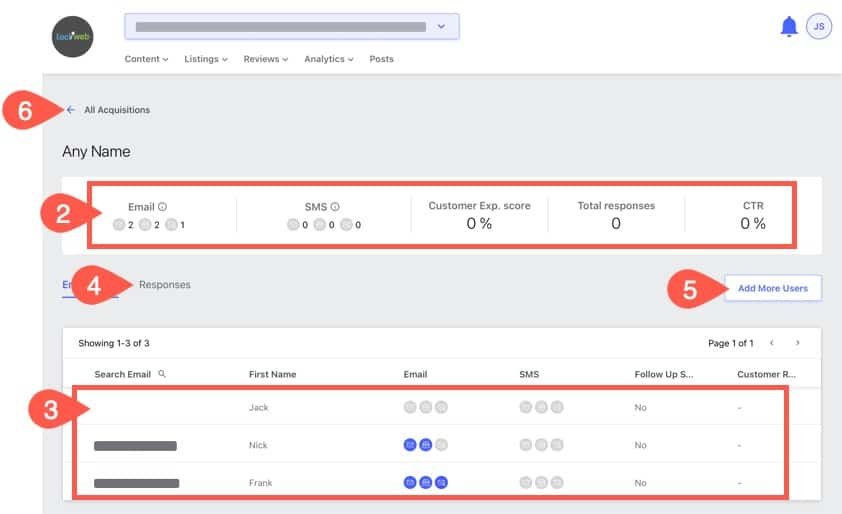Expand the Content menu

(x=146, y=59)
